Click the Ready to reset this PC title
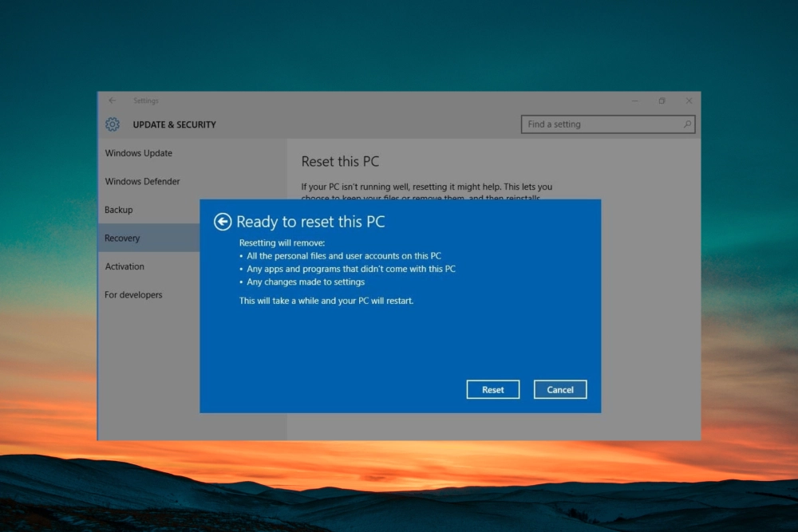 [310, 222]
